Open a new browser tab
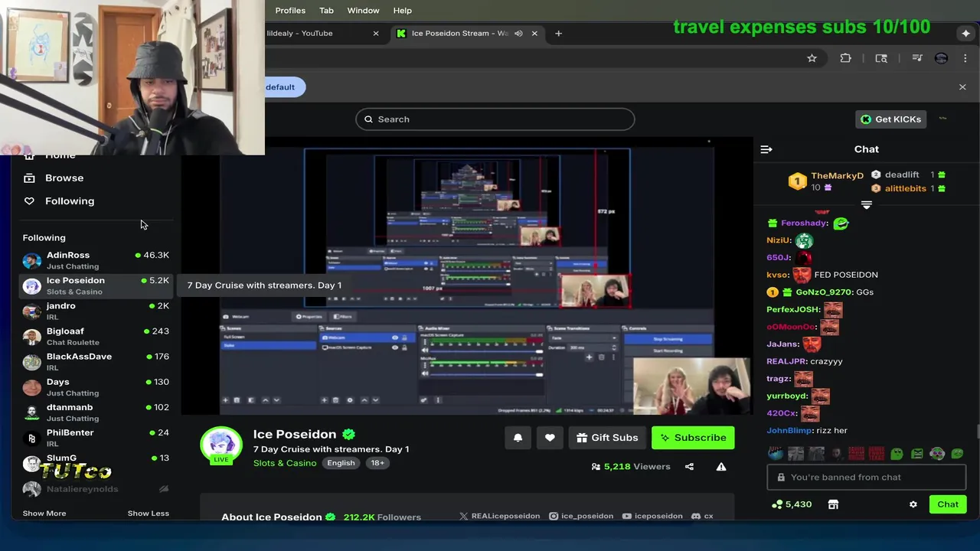The image size is (980, 551). coord(558,33)
